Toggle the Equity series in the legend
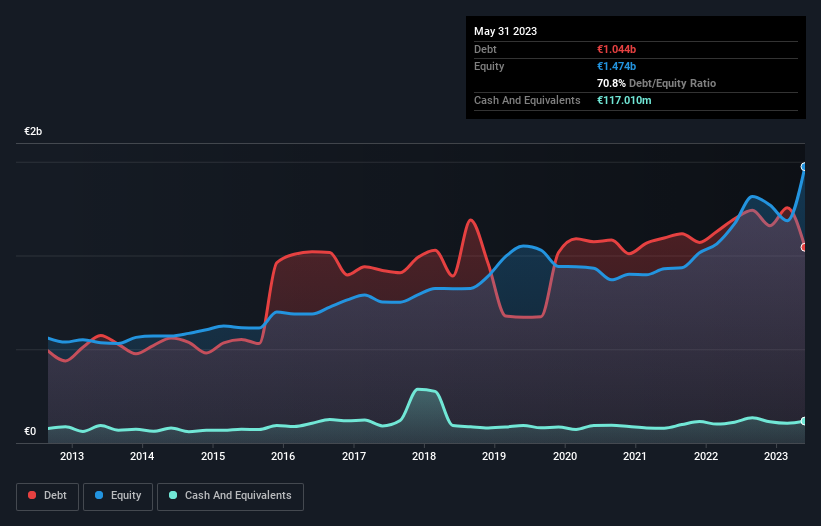The width and height of the screenshot is (821, 526). (x=119, y=496)
